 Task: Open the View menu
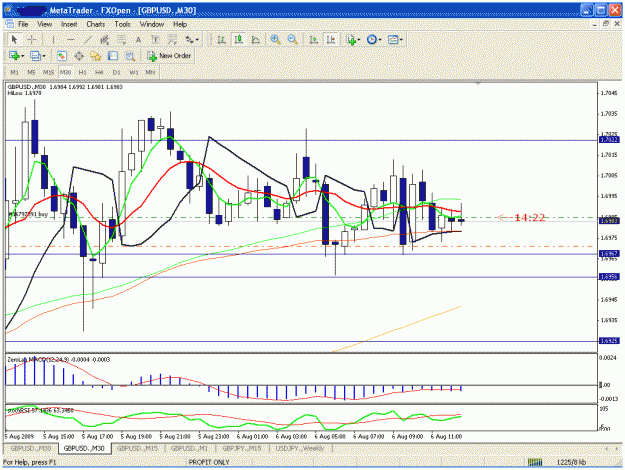45,24
